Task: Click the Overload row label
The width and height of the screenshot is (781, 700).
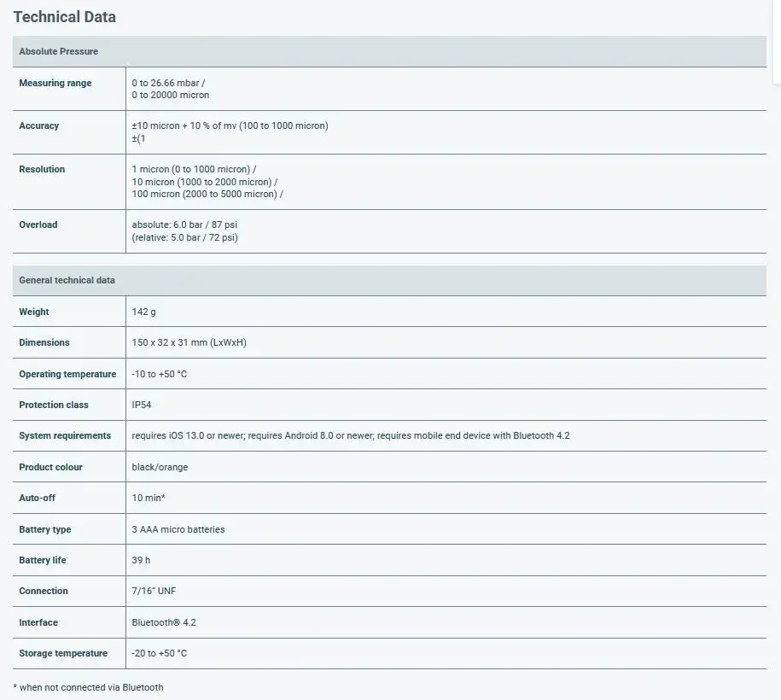Action: tap(38, 225)
